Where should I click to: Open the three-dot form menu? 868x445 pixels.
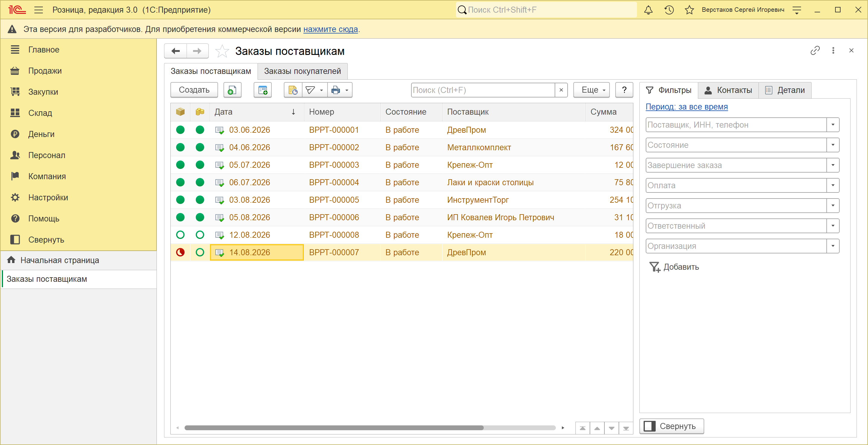[x=833, y=51]
